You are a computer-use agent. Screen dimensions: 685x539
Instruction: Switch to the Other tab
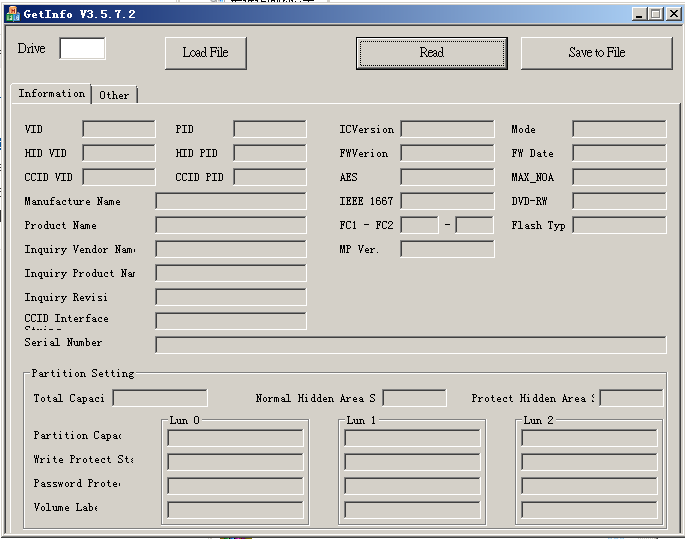tap(114, 95)
